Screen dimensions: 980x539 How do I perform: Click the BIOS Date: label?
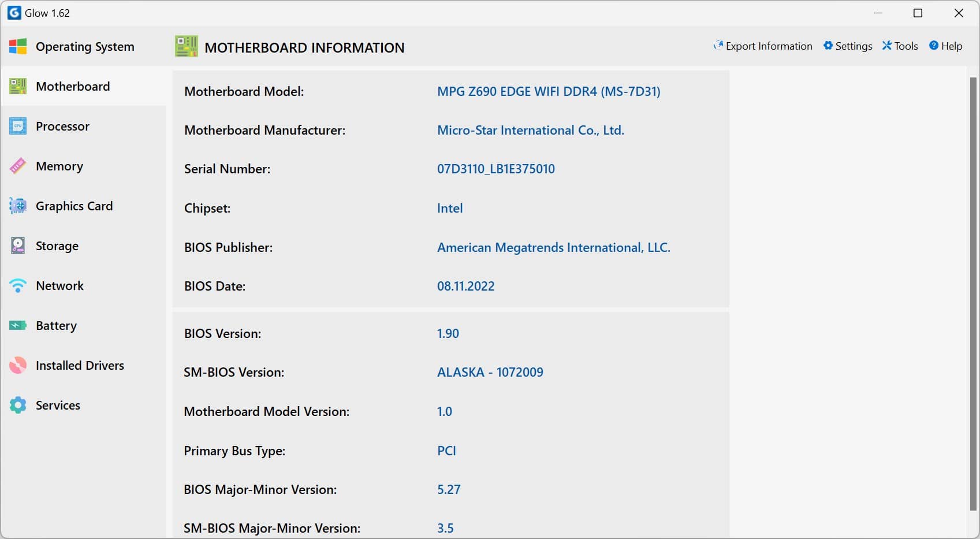click(215, 286)
